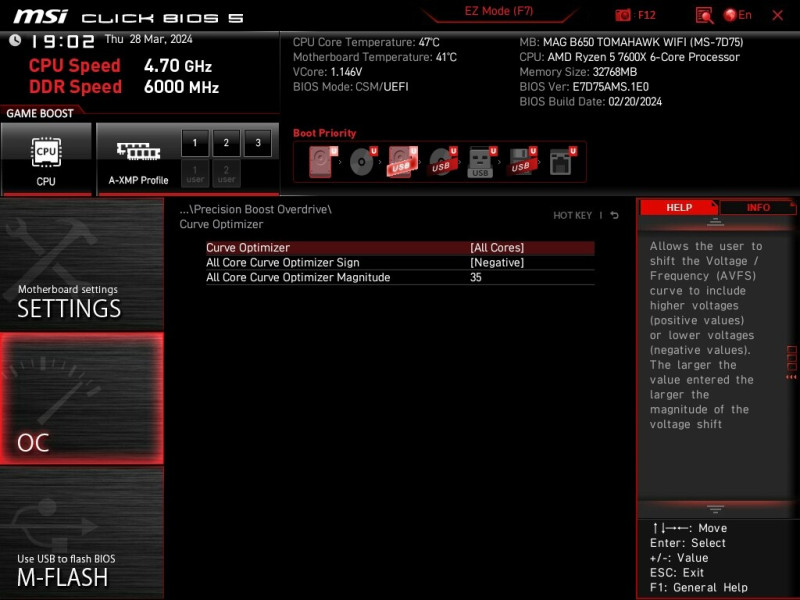
Task: Click the Boot Priority label
Action: click(324, 133)
